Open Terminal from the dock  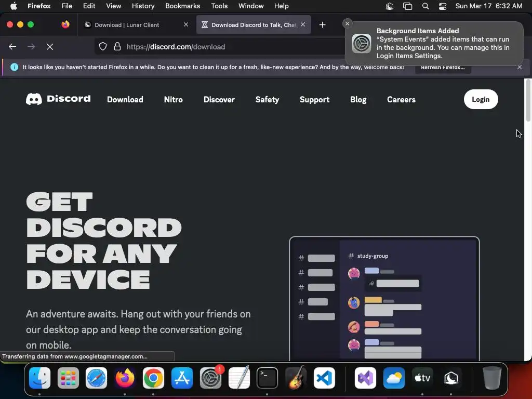267,378
